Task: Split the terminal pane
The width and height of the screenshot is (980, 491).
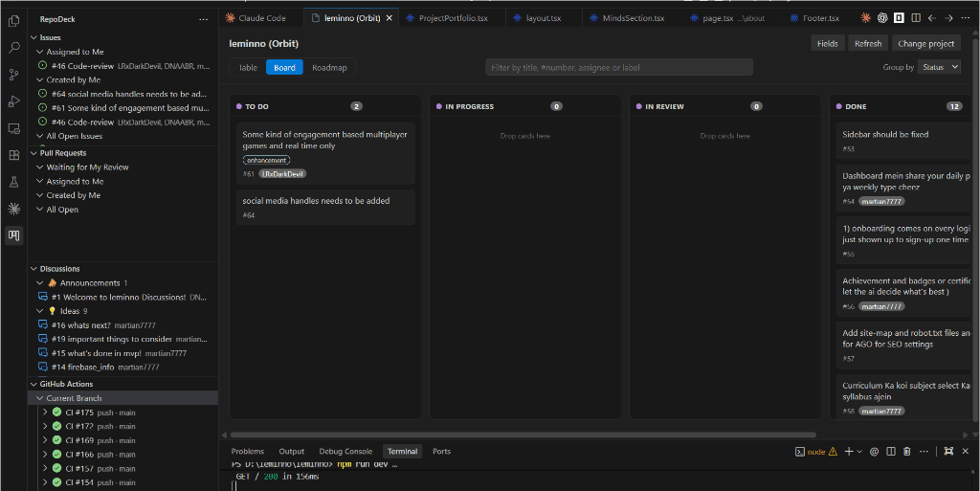Action: (x=891, y=452)
